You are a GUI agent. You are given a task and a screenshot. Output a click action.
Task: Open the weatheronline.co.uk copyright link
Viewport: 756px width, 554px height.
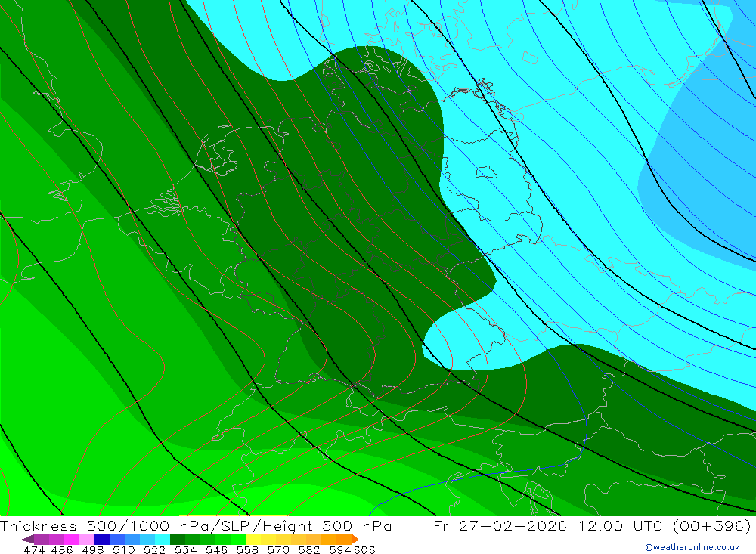(x=692, y=547)
